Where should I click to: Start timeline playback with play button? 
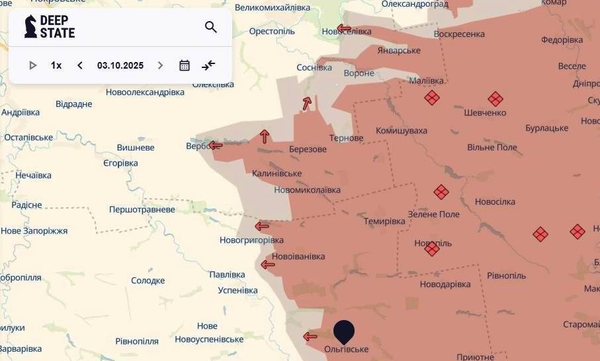pos(33,65)
